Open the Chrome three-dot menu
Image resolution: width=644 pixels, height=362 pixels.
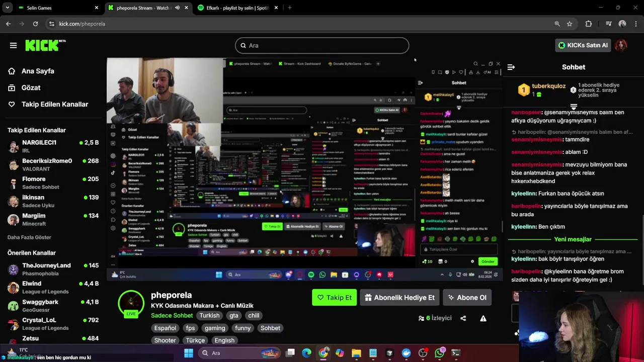(x=635, y=24)
